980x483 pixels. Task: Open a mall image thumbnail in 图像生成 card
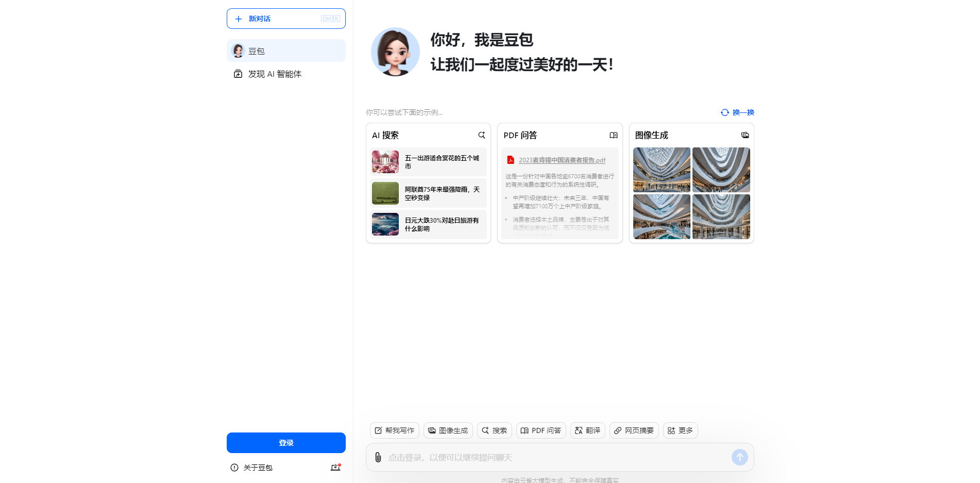click(x=661, y=170)
